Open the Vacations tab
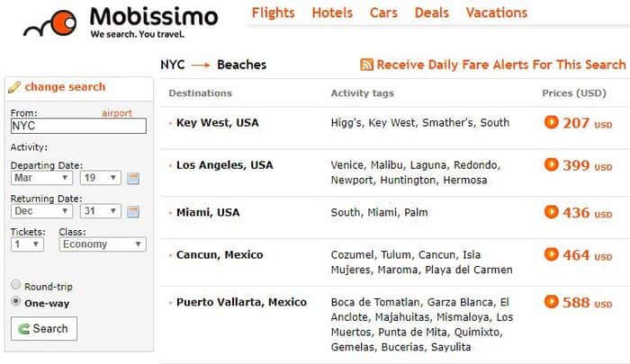630x364 pixels. pos(497,13)
